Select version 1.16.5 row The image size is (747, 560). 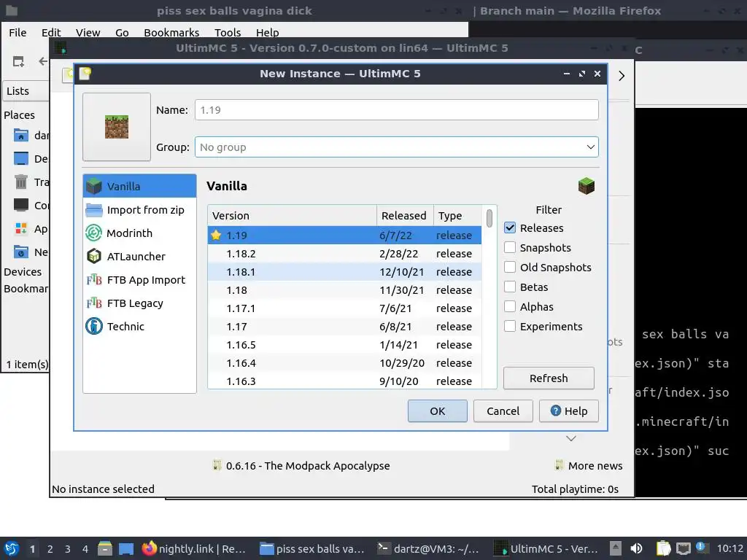tap(344, 345)
